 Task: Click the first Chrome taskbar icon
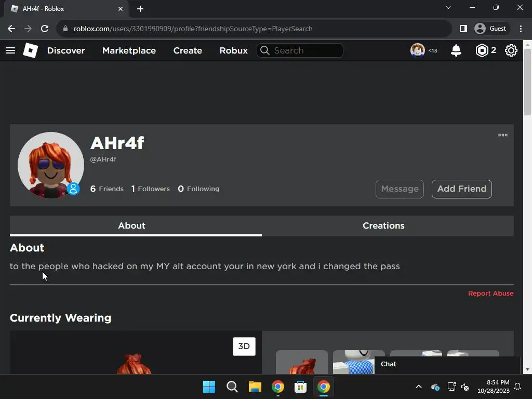[278, 387]
